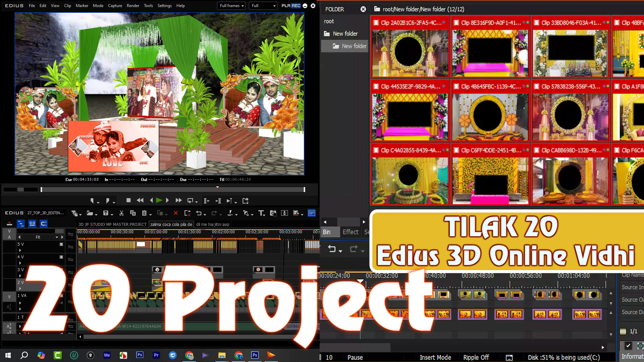Open the Add Title (T) tool

pyautogui.click(x=261, y=213)
